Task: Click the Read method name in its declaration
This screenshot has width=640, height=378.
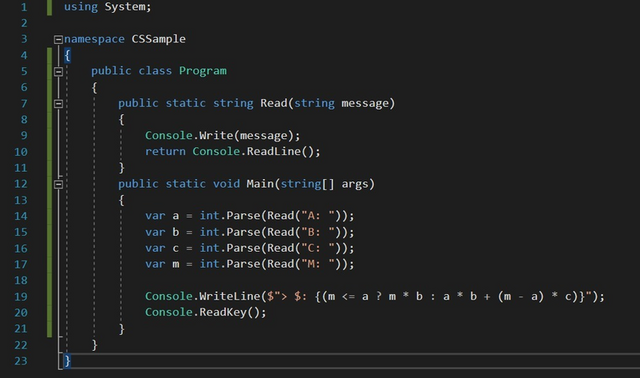Action: click(x=274, y=103)
